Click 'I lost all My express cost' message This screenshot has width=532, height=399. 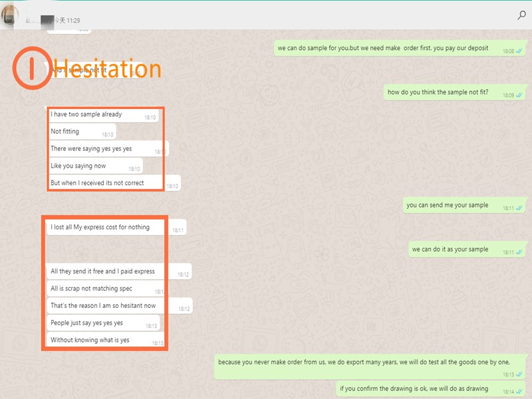click(x=116, y=227)
